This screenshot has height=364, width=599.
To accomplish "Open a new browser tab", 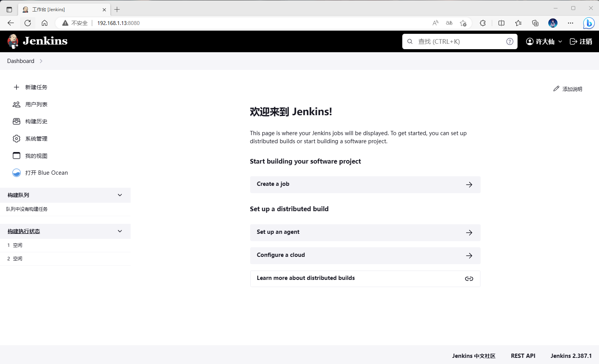I will pos(117,10).
